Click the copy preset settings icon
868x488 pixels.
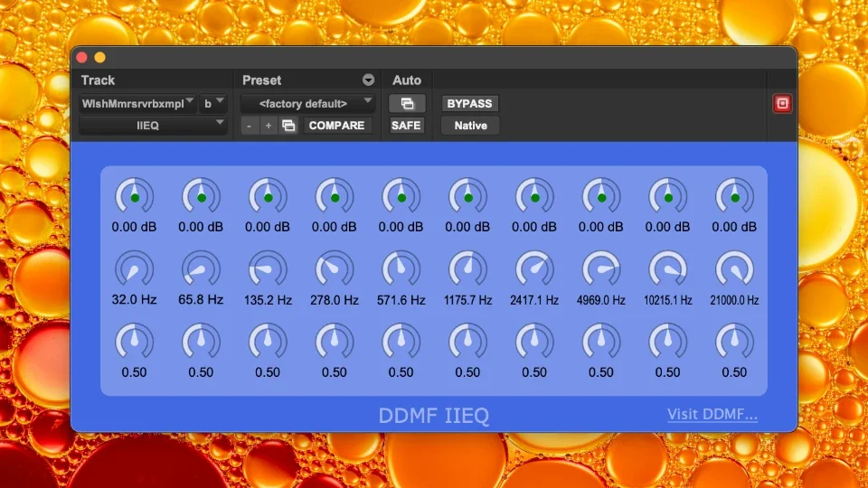pos(288,126)
